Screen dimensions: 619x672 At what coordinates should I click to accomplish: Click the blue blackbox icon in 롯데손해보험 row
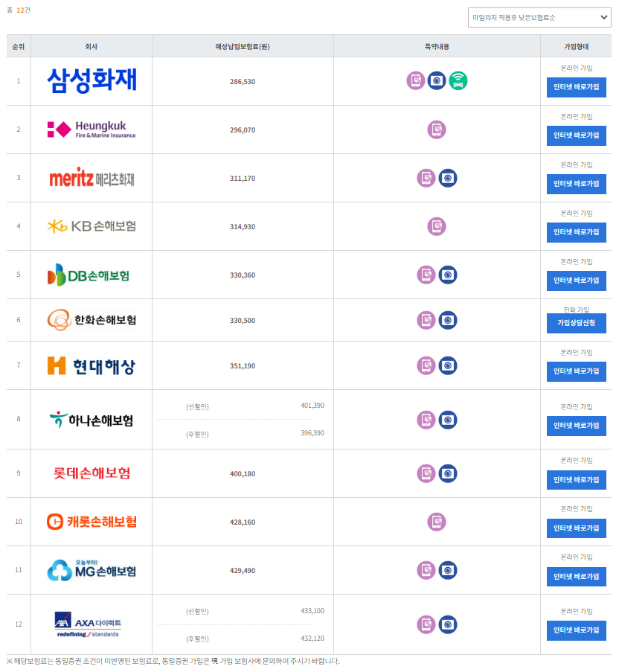(x=448, y=473)
